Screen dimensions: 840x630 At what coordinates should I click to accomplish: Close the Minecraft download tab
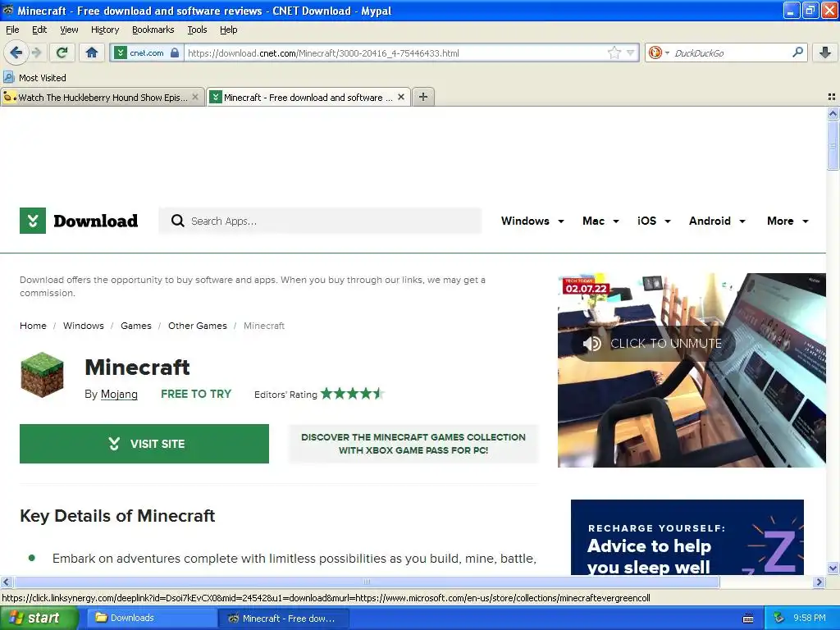[400, 97]
